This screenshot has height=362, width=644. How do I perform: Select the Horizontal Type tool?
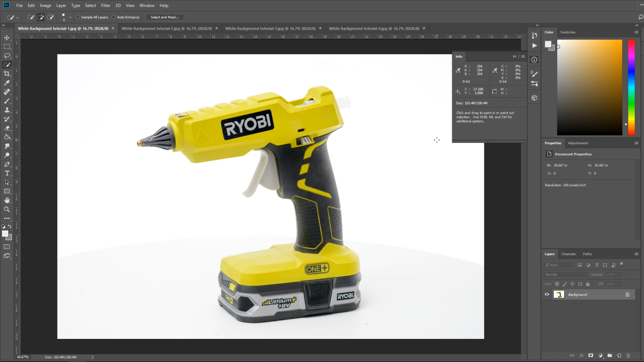(7, 173)
